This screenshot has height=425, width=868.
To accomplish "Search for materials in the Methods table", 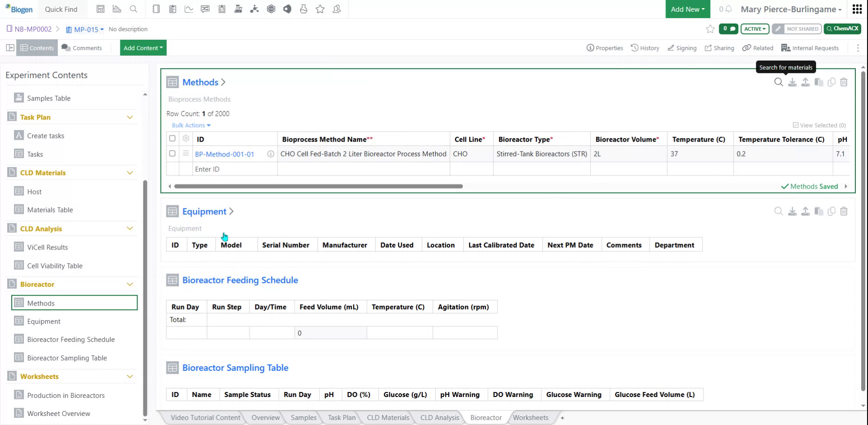I will pyautogui.click(x=778, y=82).
